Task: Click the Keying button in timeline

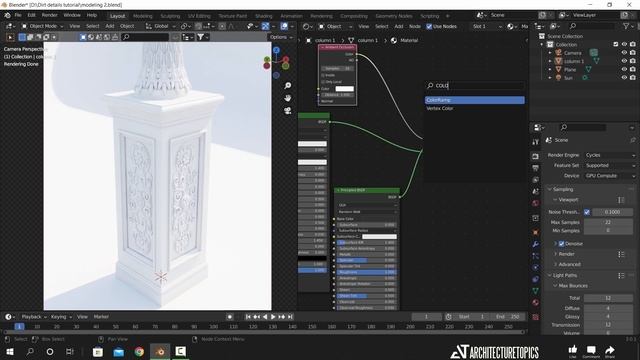Action: [x=61, y=317]
